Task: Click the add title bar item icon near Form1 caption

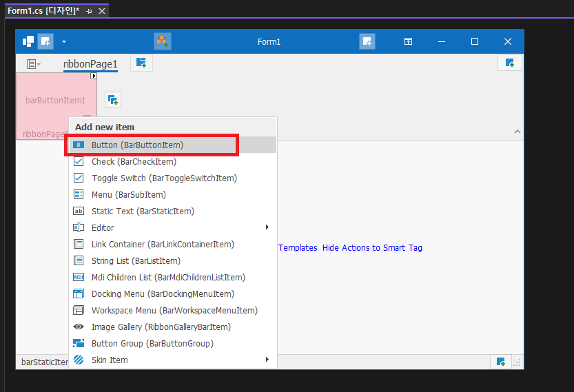Action: [367, 41]
